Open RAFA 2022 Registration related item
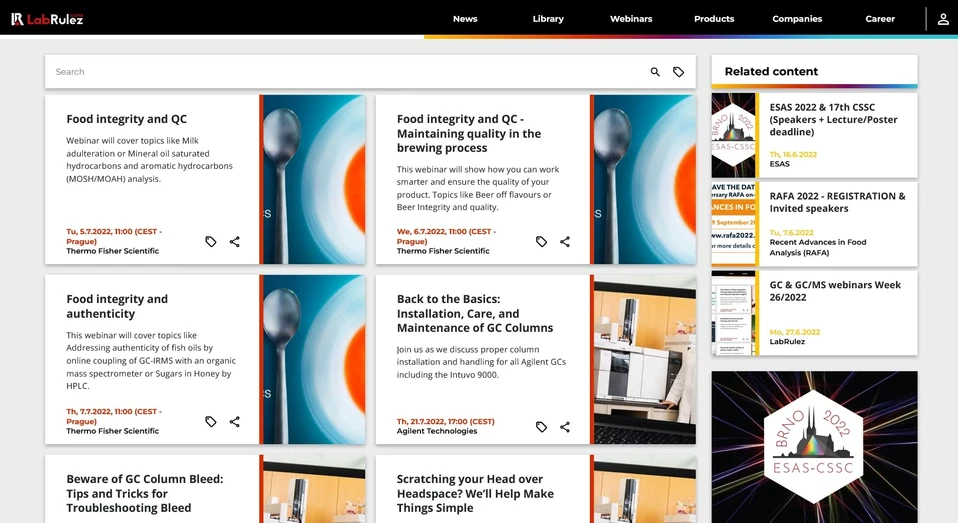The height and width of the screenshot is (523, 958). pyautogui.click(x=837, y=202)
